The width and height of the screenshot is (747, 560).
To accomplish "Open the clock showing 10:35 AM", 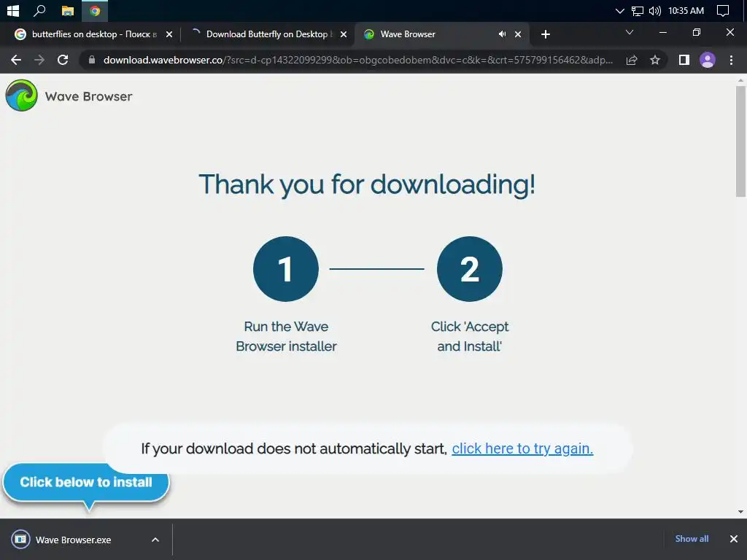I will point(686,10).
